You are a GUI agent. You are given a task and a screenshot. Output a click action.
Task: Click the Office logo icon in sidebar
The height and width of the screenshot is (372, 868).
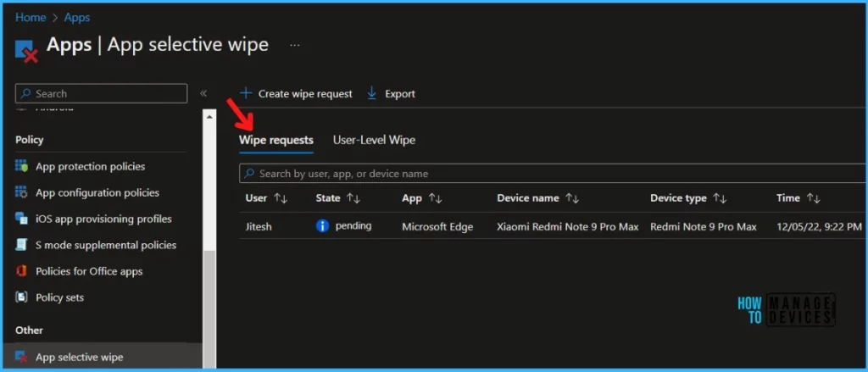pyautogui.click(x=21, y=271)
